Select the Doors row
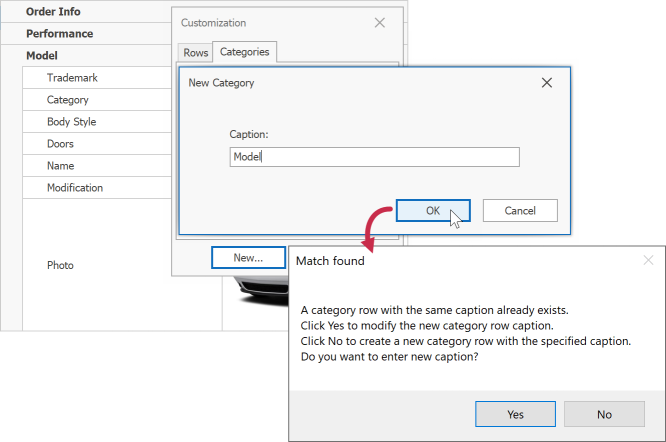Screen dimensions: 666x442 click(97, 144)
